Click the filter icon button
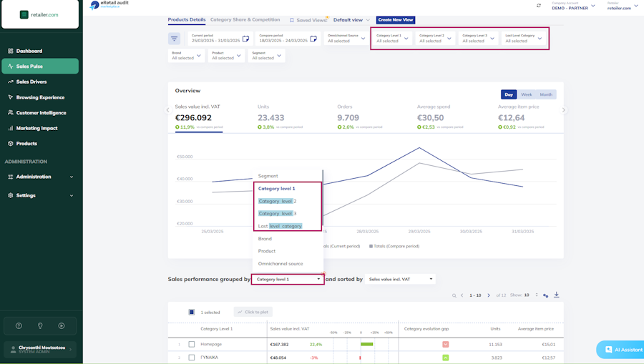The width and height of the screenshot is (644, 364). coord(174,39)
